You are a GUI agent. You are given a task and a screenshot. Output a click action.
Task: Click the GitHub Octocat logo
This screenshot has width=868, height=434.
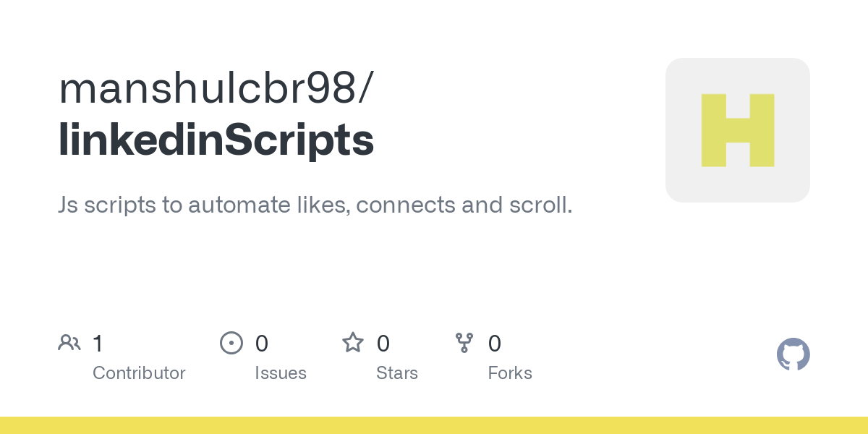(793, 354)
